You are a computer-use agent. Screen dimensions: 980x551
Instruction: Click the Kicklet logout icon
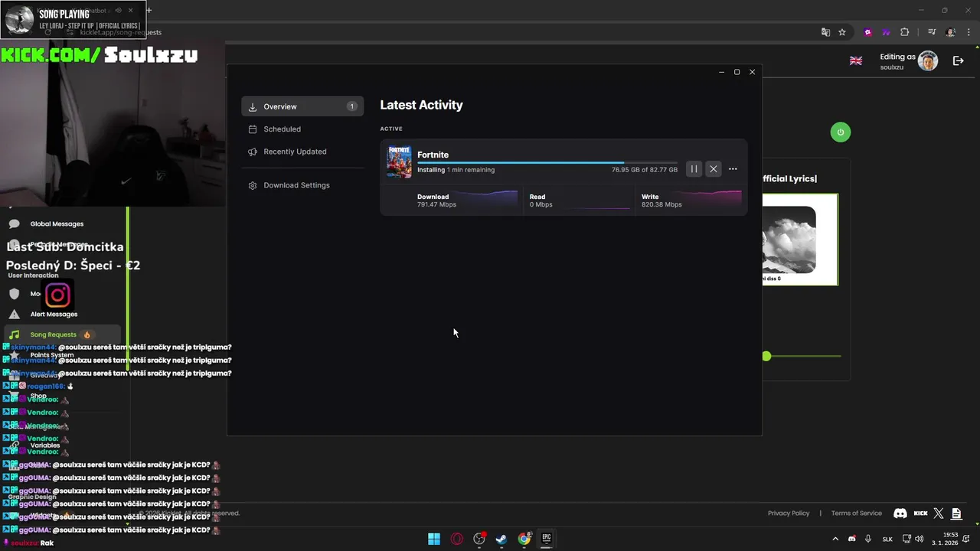click(958, 60)
